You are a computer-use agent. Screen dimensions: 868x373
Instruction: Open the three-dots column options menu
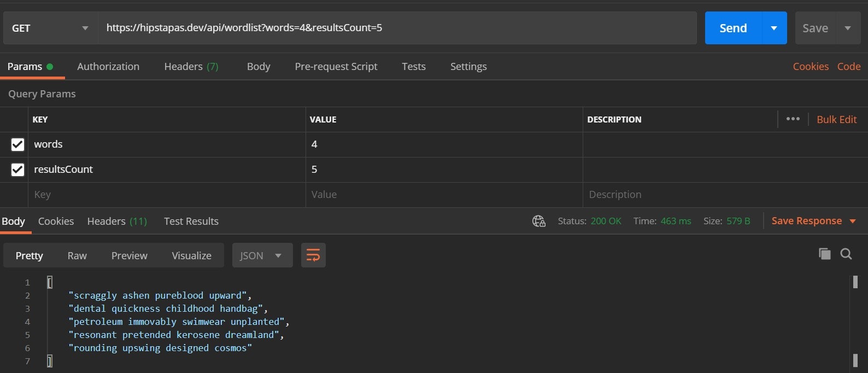point(793,119)
